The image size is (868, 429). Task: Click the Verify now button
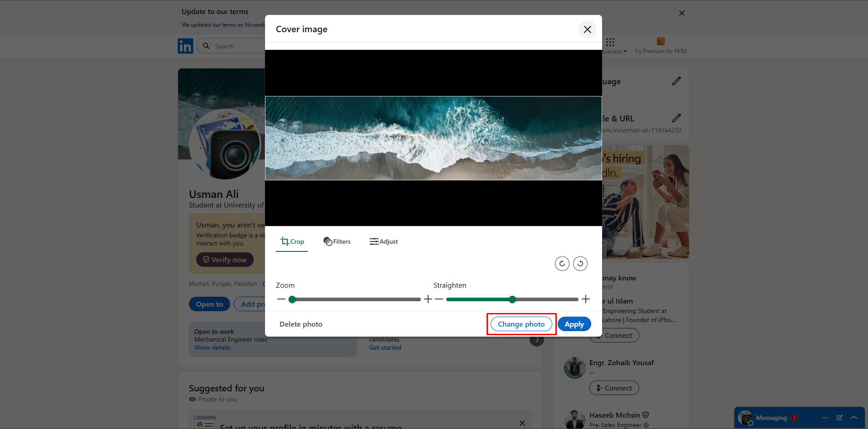pyautogui.click(x=225, y=260)
